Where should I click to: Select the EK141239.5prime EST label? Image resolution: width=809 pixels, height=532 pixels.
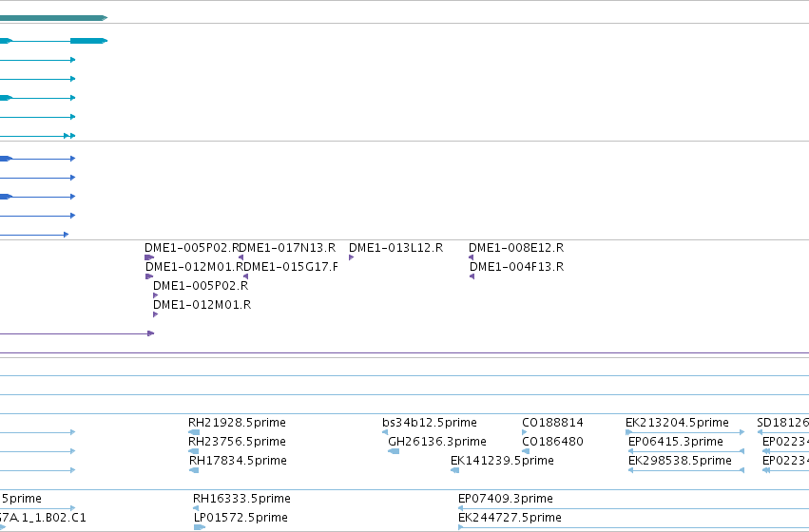point(502,461)
